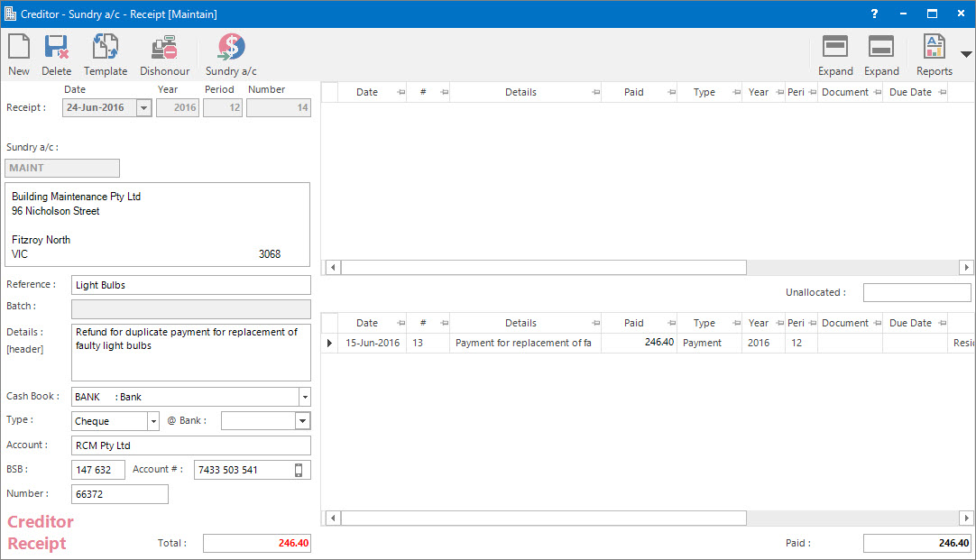The width and height of the screenshot is (976, 560).
Task: Click the phone icon in Account # field
Action: coord(299,470)
